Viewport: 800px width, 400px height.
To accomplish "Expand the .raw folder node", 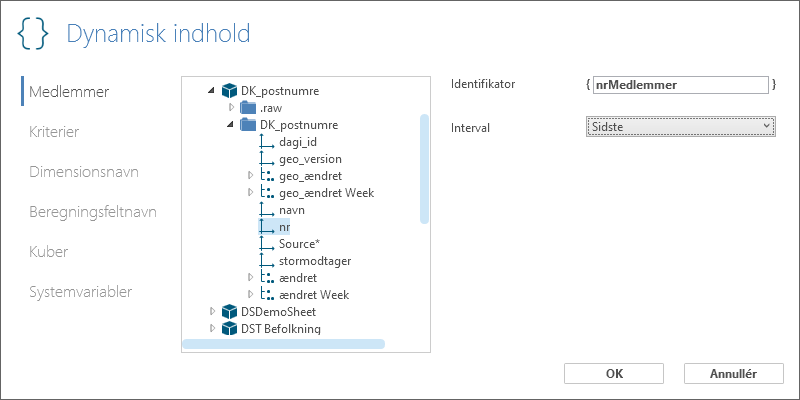I will [231, 108].
